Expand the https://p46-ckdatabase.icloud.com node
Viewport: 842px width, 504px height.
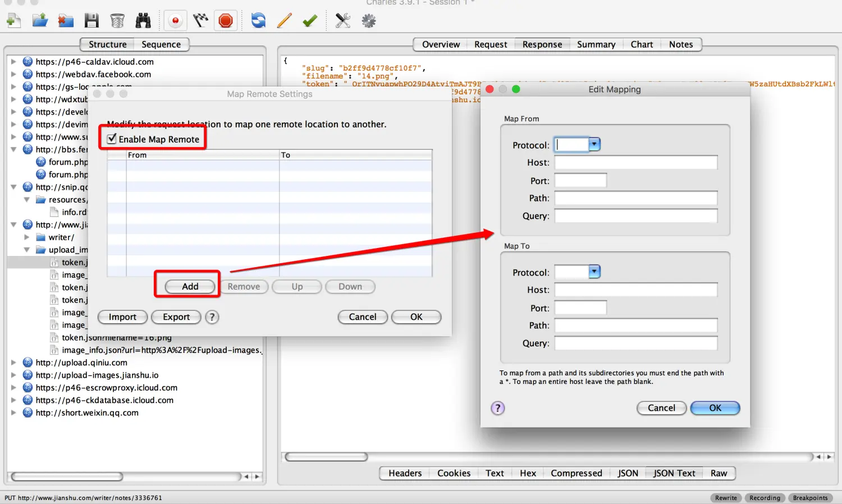(13, 400)
